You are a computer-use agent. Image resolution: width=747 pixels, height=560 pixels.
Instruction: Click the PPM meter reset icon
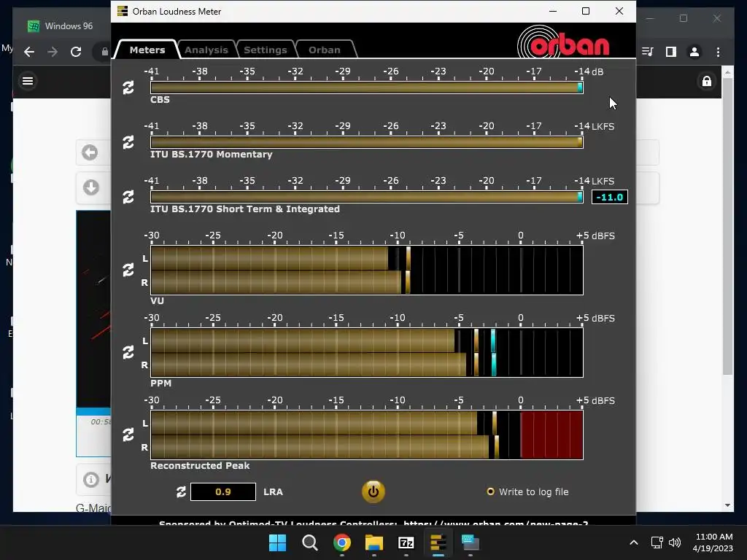point(128,352)
